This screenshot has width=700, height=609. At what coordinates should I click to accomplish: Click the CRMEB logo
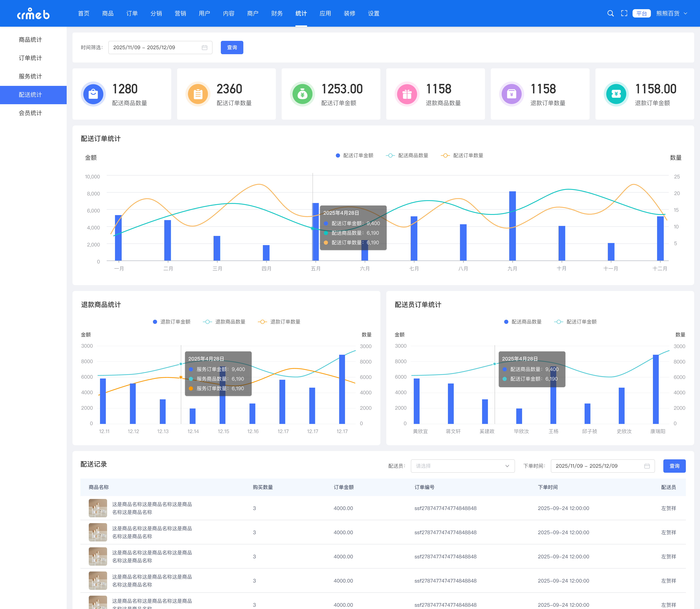(33, 14)
